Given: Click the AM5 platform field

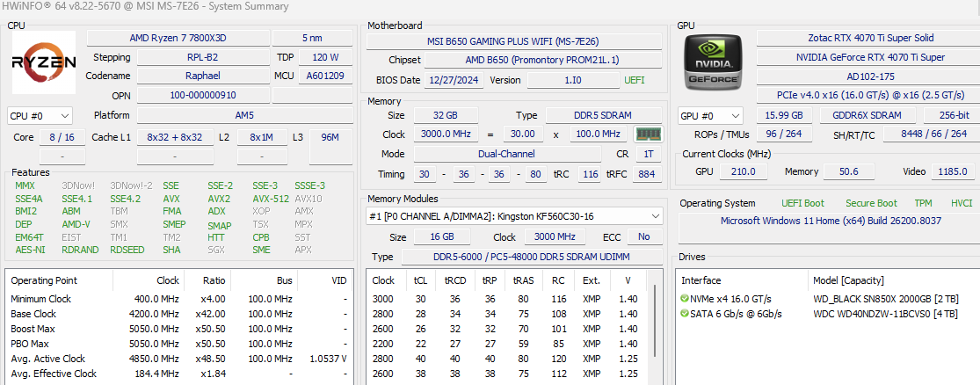Looking at the screenshot, I should click(x=244, y=116).
